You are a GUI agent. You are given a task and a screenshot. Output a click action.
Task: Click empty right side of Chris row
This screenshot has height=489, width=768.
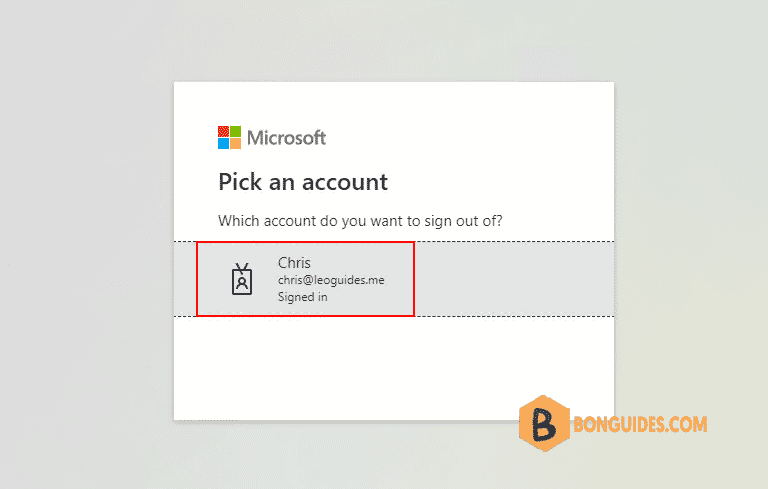(514, 279)
